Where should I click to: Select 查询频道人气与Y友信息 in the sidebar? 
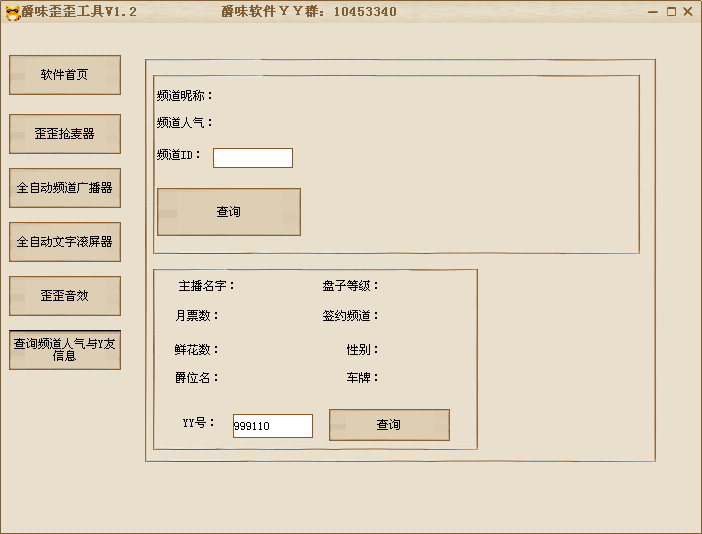(65, 350)
